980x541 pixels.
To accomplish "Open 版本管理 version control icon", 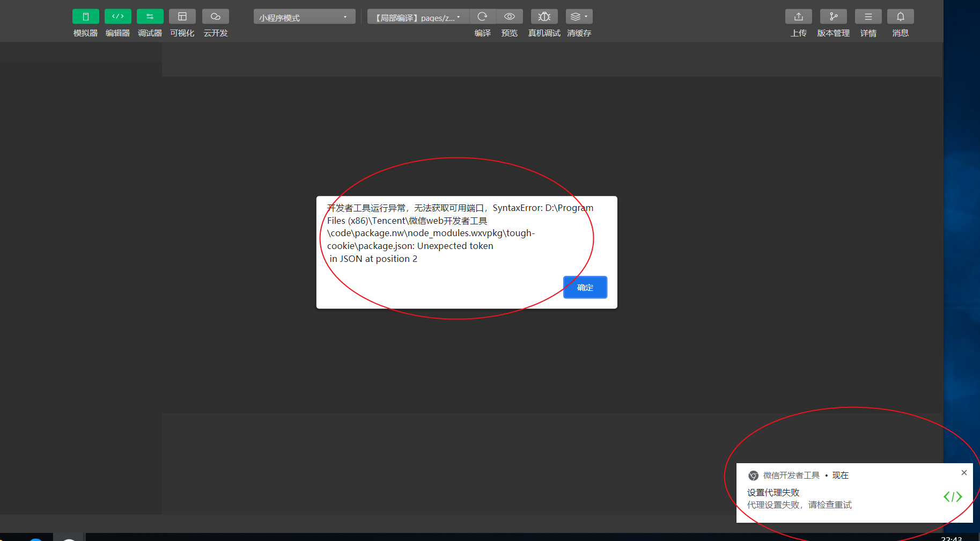I will tap(834, 17).
